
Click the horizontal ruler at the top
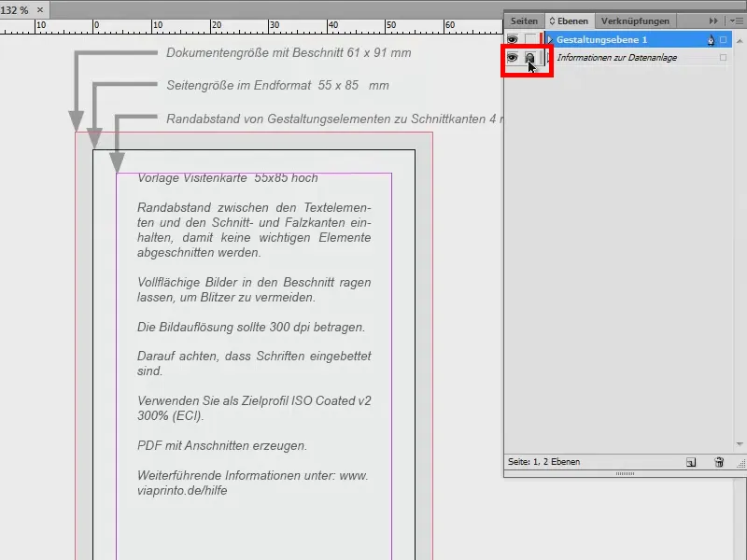click(251, 26)
